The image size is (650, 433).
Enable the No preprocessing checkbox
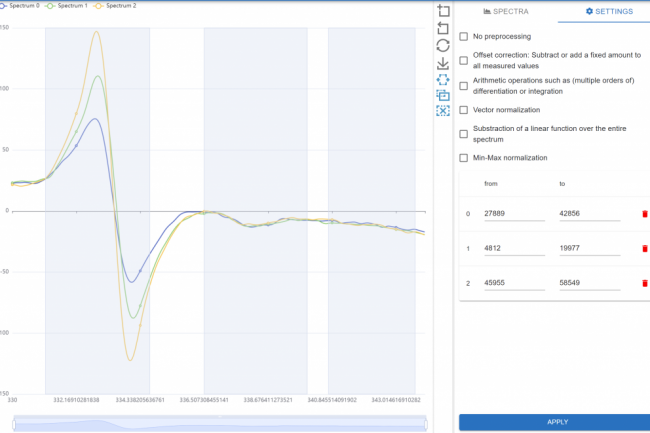[463, 37]
